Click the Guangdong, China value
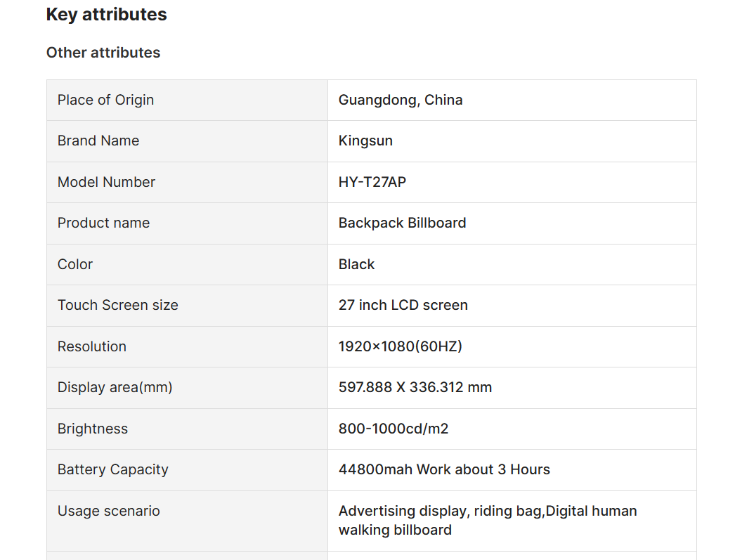 tap(401, 100)
